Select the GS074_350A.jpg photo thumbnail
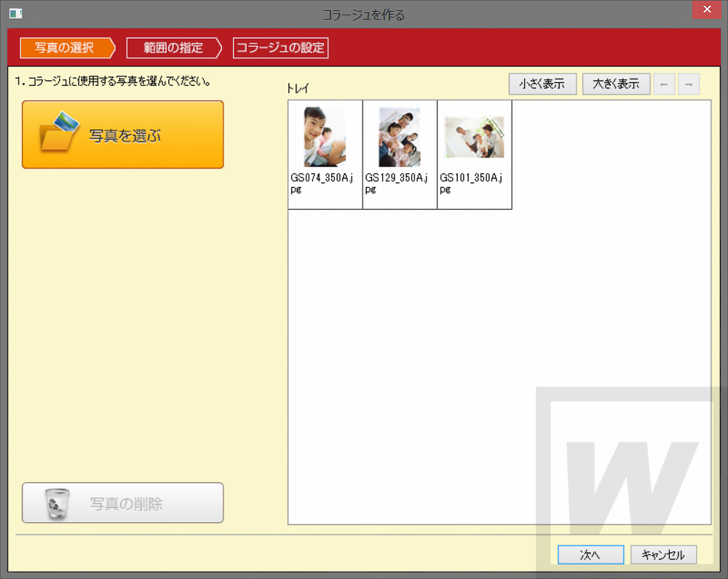Viewport: 728px width, 579px height. [x=325, y=137]
